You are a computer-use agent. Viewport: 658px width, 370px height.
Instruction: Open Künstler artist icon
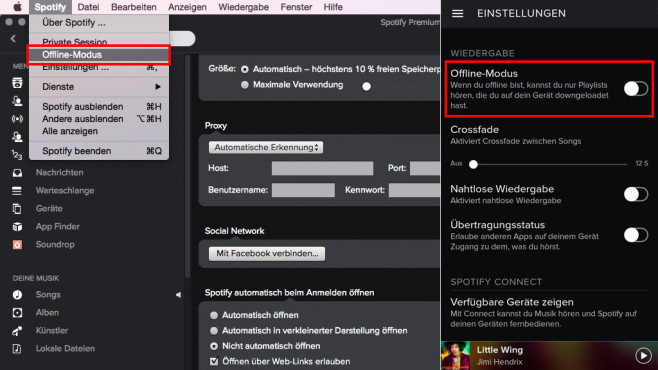(x=17, y=331)
